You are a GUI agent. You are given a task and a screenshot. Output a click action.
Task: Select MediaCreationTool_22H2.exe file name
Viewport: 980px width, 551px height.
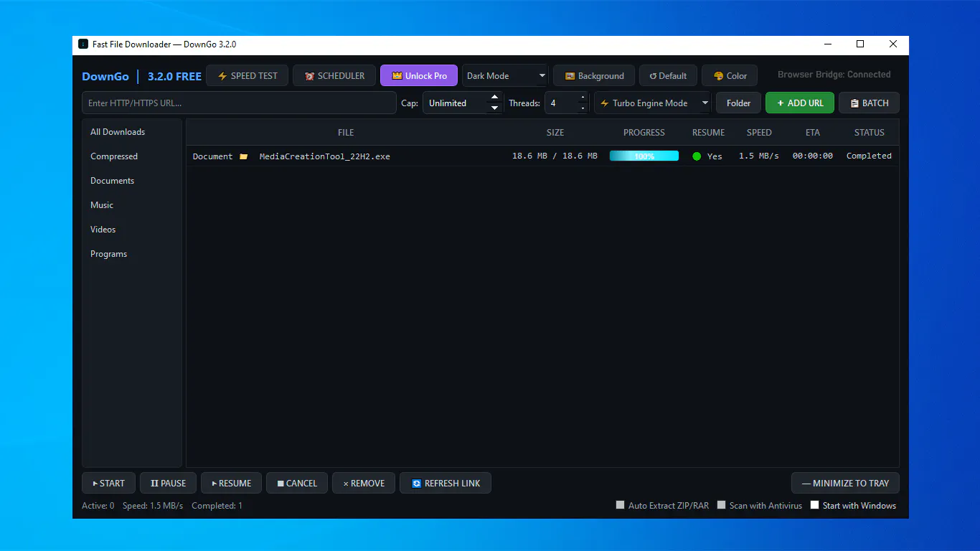[325, 156]
